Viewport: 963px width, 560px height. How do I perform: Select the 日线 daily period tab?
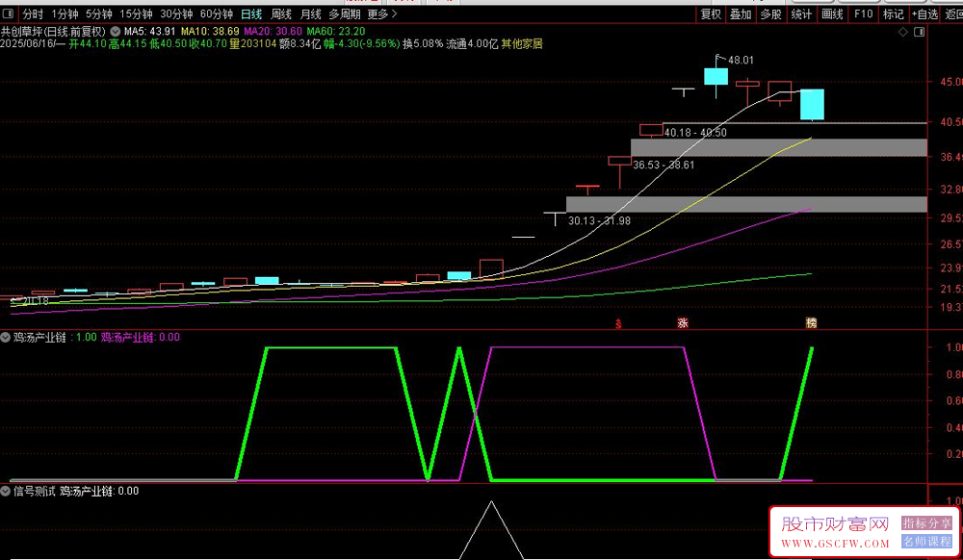[251, 13]
